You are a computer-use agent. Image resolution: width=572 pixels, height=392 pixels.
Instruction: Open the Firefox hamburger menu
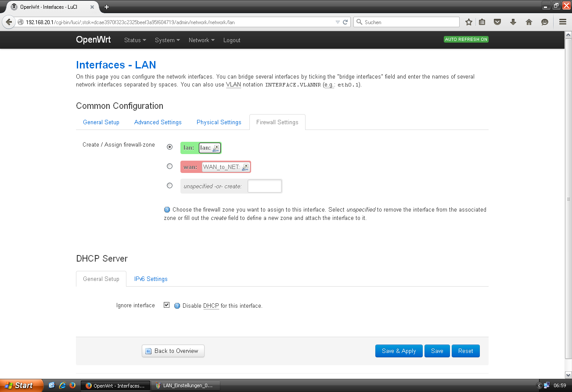tap(562, 22)
